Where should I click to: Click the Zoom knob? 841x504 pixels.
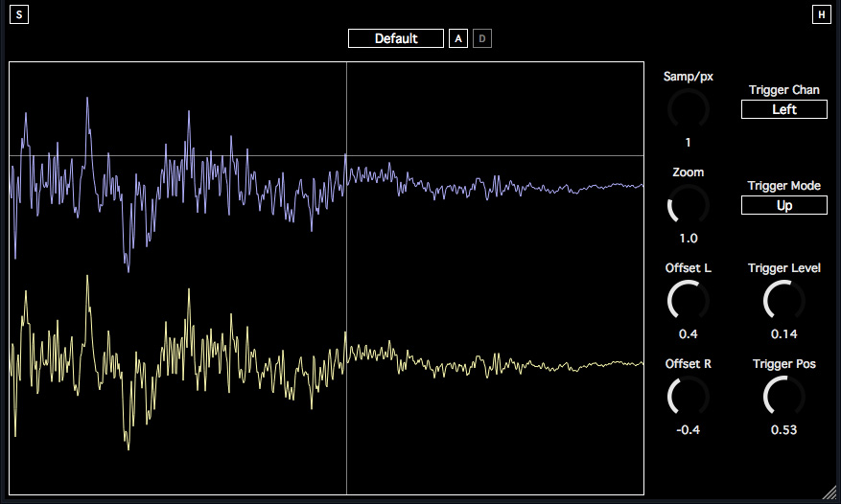[689, 205]
